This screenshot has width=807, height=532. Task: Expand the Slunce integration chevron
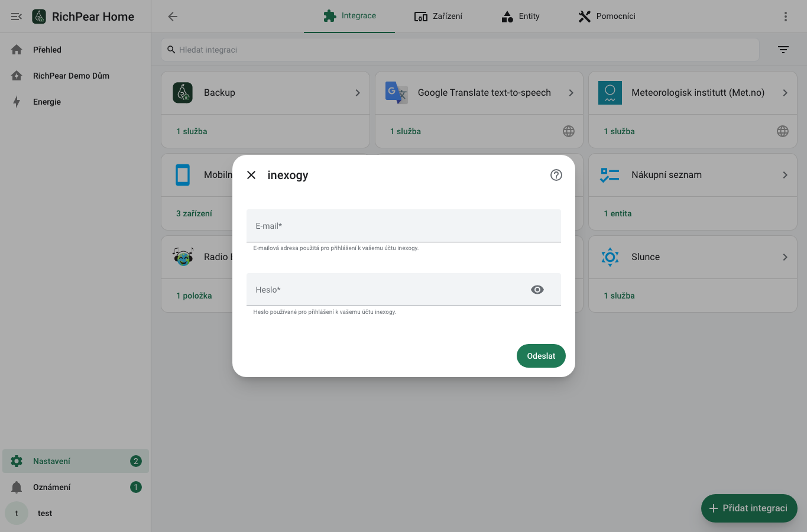pyautogui.click(x=785, y=257)
